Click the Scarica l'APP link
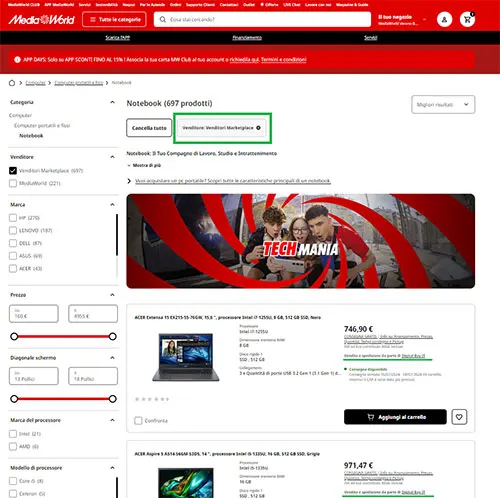The image size is (500, 498). pos(118,38)
